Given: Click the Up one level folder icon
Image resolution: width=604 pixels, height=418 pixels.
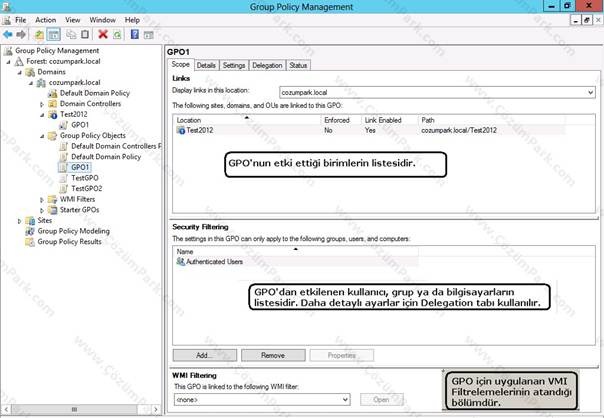Looking at the screenshot, I should click(x=39, y=35).
